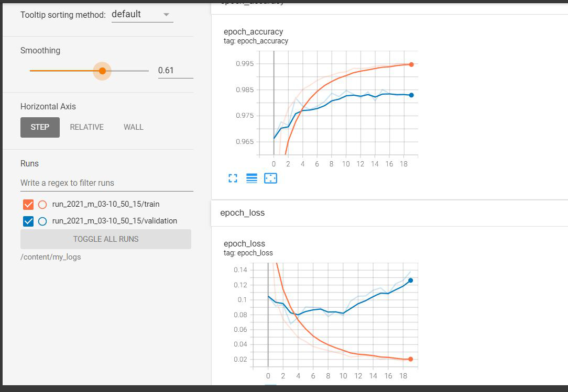Click the regex filter runs input
This screenshot has width=568, height=392.
coord(106,183)
